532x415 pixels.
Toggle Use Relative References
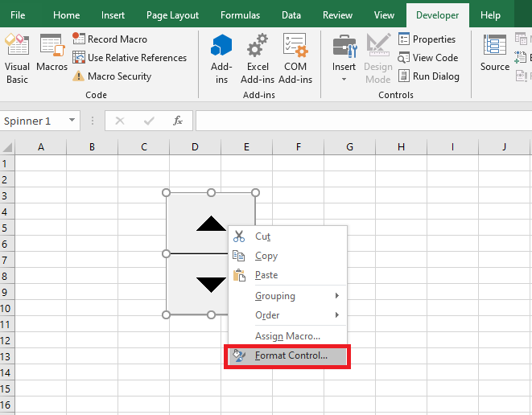point(129,58)
